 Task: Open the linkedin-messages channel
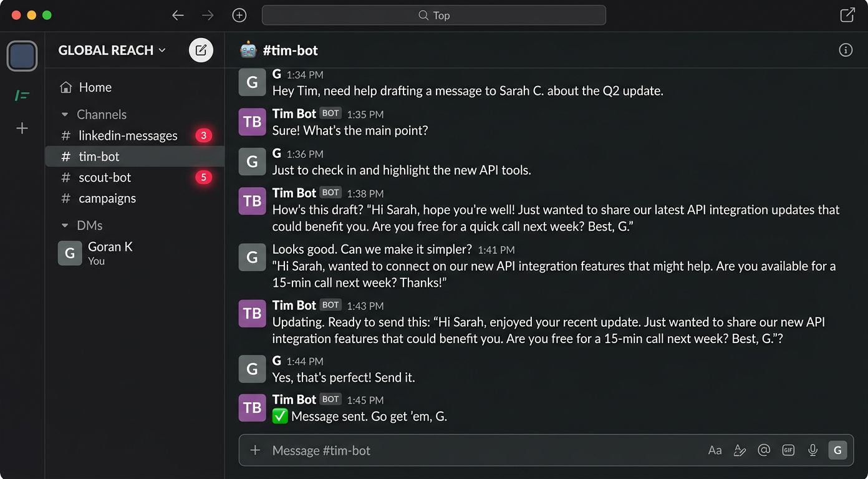[128, 136]
